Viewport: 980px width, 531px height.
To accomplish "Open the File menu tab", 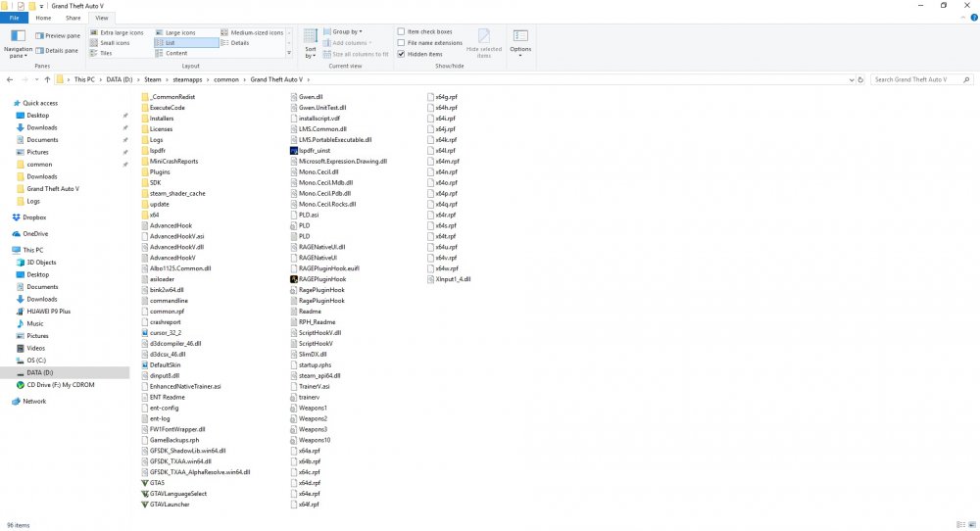I will 14,18.
